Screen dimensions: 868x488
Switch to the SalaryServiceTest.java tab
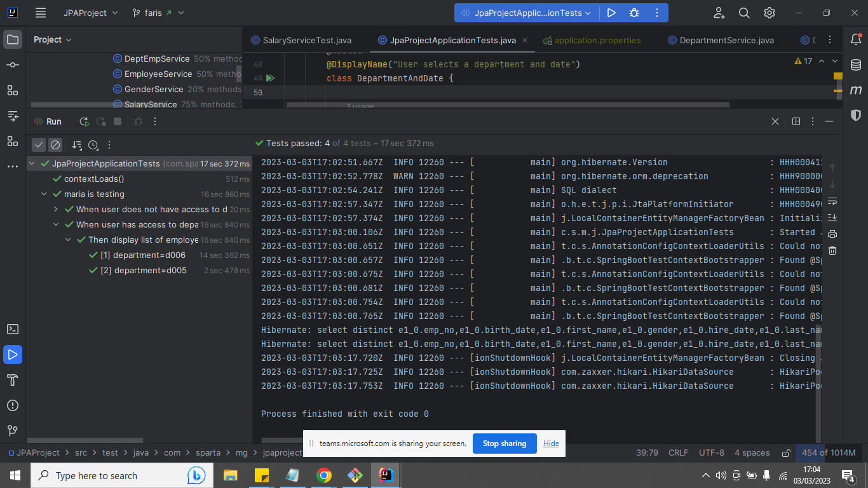click(x=305, y=39)
